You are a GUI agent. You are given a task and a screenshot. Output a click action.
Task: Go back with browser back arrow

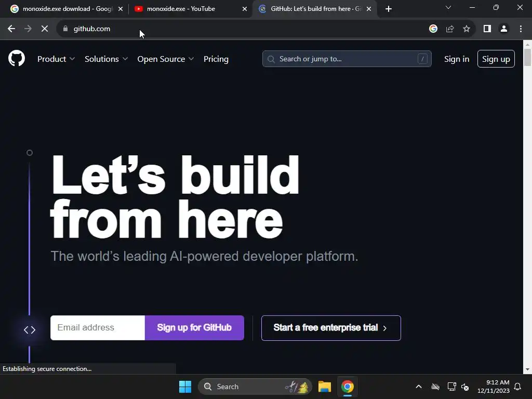(11, 29)
